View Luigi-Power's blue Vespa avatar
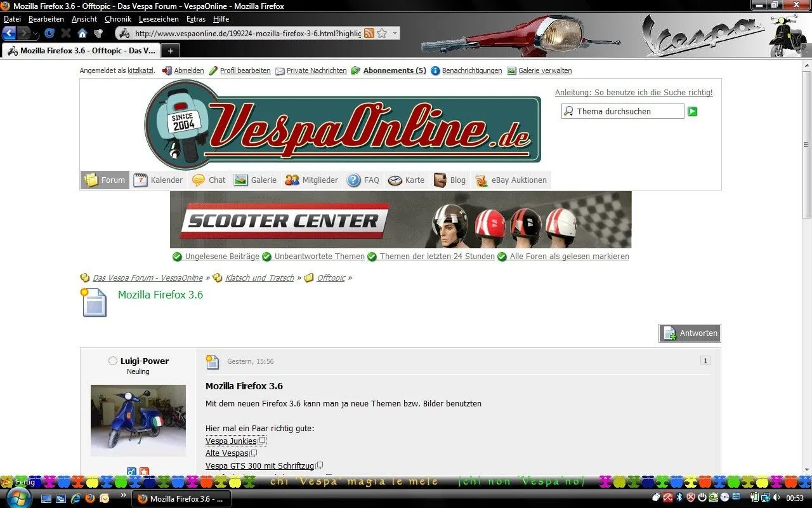 (x=138, y=420)
